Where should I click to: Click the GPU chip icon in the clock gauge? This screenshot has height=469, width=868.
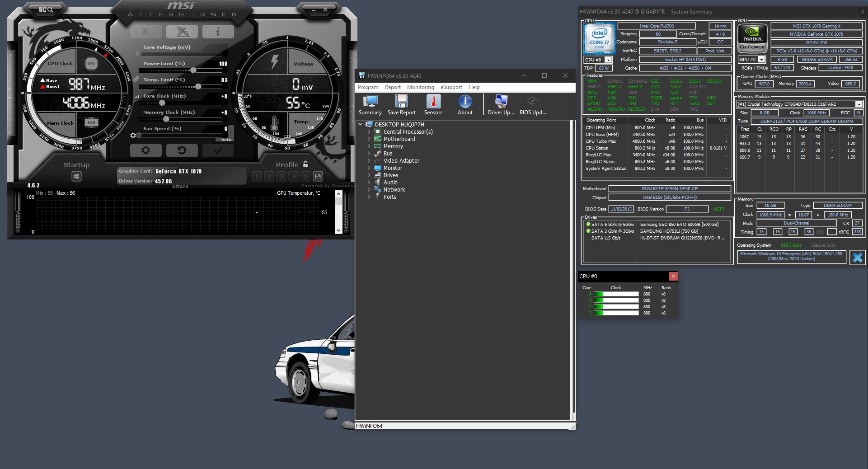91,64
